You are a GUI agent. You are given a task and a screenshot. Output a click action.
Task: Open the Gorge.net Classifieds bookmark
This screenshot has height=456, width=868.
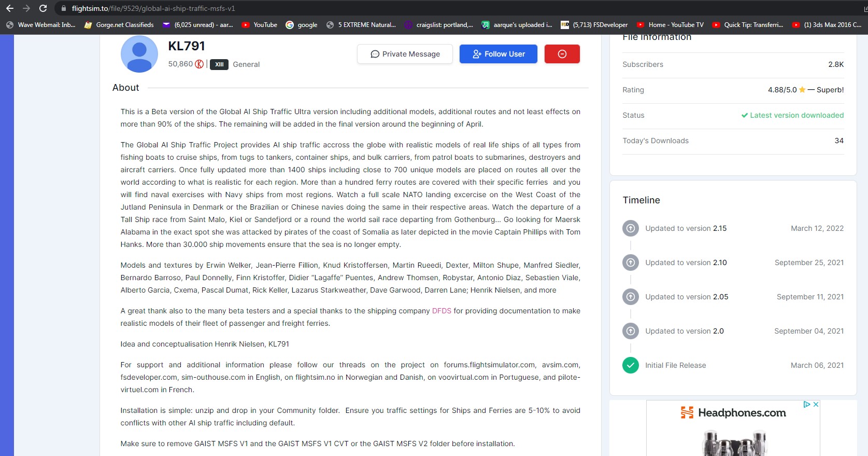pos(119,25)
